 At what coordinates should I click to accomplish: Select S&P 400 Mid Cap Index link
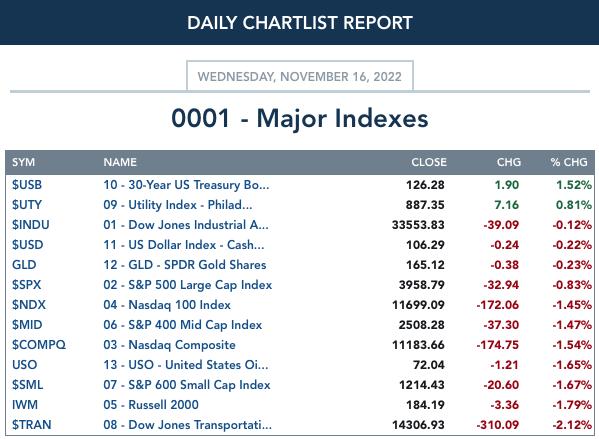pyautogui.click(x=183, y=325)
